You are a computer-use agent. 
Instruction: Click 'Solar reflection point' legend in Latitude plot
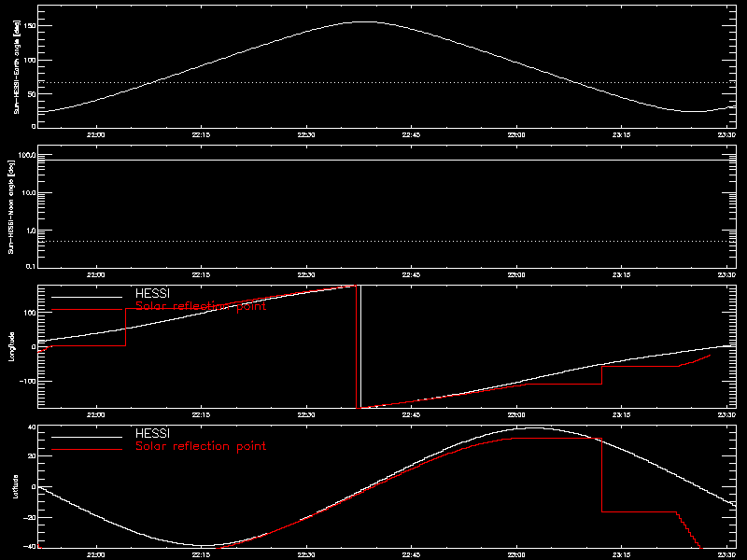point(201,446)
